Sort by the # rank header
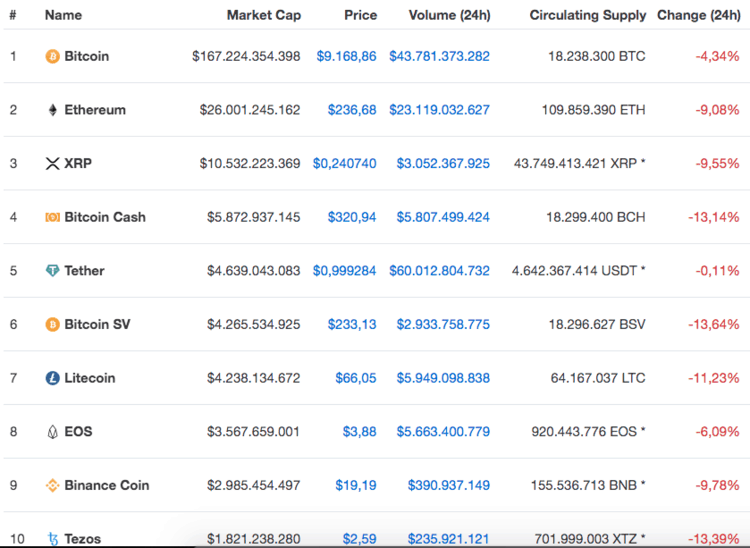Image resolution: width=750 pixels, height=548 pixels. coord(13,15)
